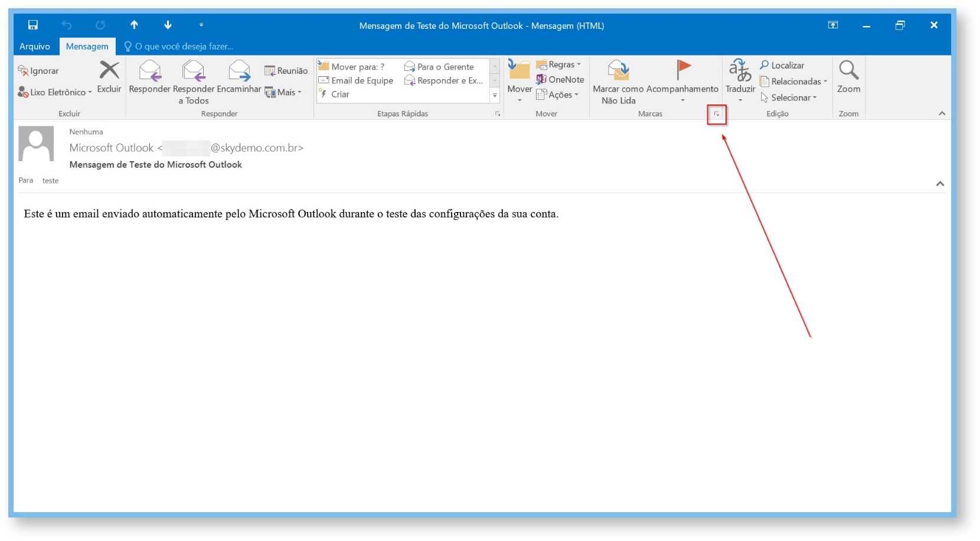Open the Regras dropdown
This screenshot has width=980, height=541.
coord(558,64)
